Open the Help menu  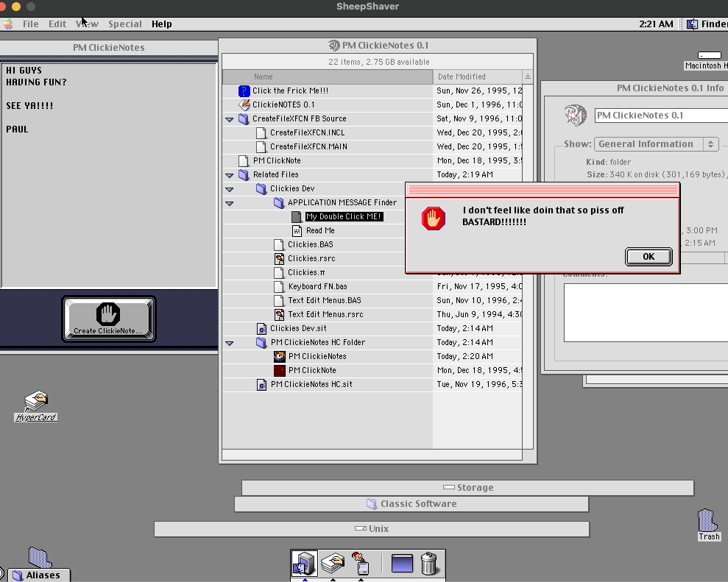point(161,24)
